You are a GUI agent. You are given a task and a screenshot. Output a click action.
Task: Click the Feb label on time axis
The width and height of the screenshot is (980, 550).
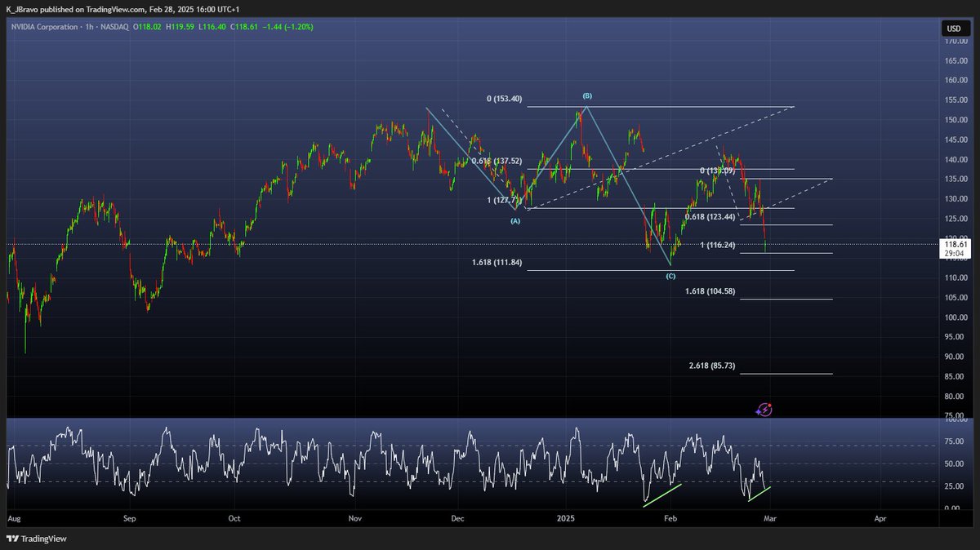(x=671, y=518)
